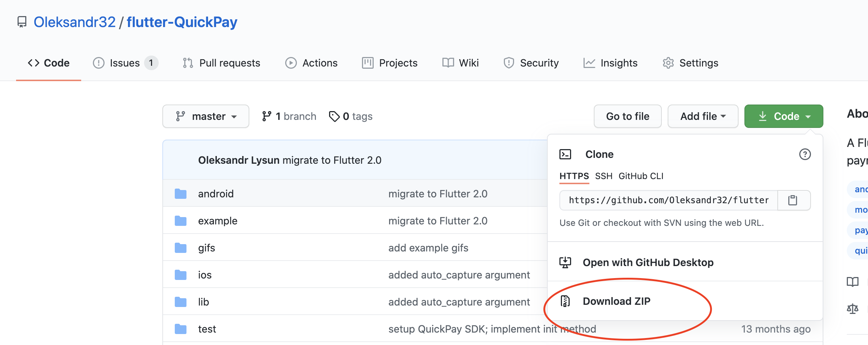Click the Security shield icon
This screenshot has height=345, width=868.
pos(509,62)
